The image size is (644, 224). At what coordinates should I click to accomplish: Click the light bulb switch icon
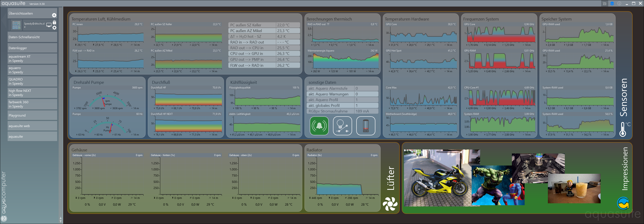tap(342, 126)
